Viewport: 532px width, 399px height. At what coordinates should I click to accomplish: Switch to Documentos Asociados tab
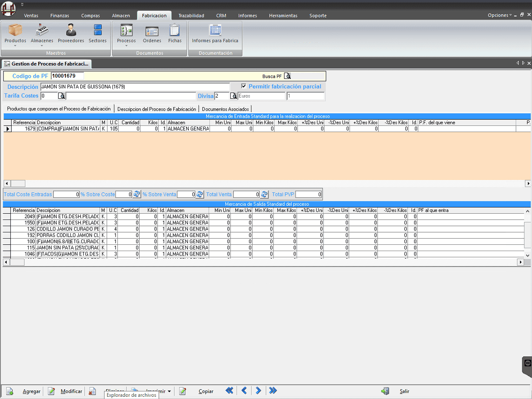[225, 109]
